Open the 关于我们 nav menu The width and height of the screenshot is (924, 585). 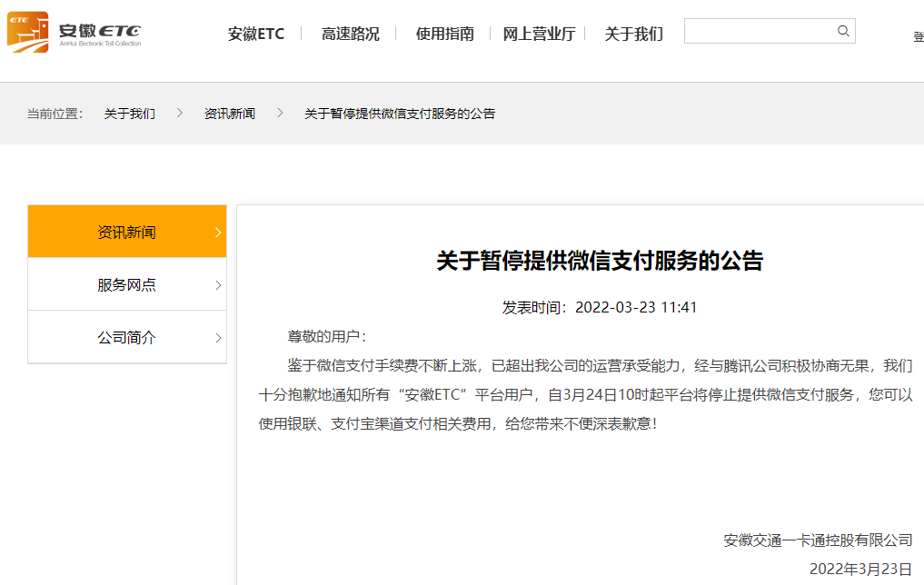pos(633,35)
